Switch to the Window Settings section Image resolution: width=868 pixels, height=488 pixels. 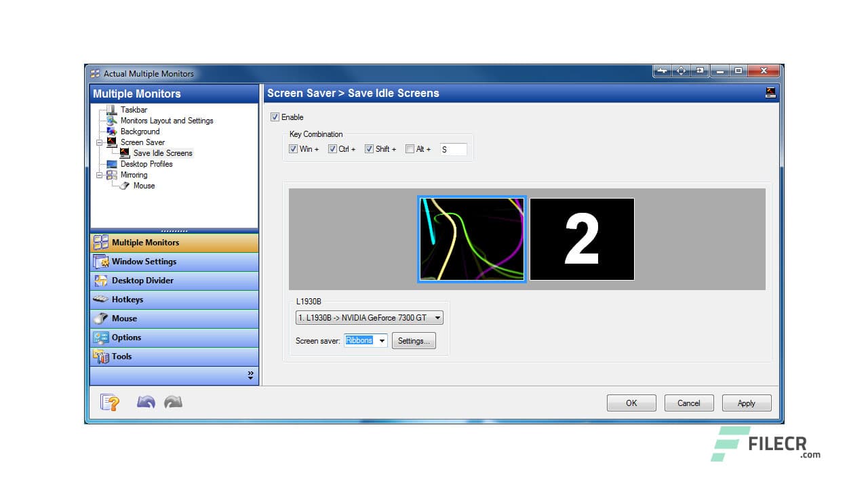click(x=174, y=262)
